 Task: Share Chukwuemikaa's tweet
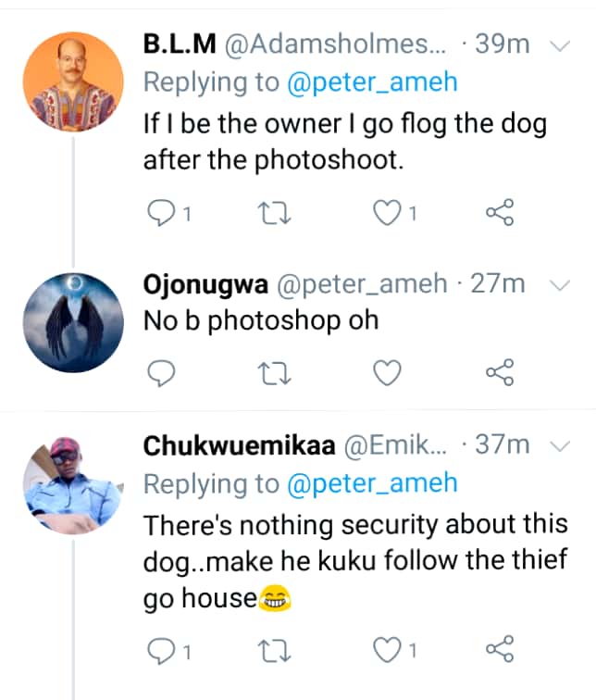click(x=499, y=651)
